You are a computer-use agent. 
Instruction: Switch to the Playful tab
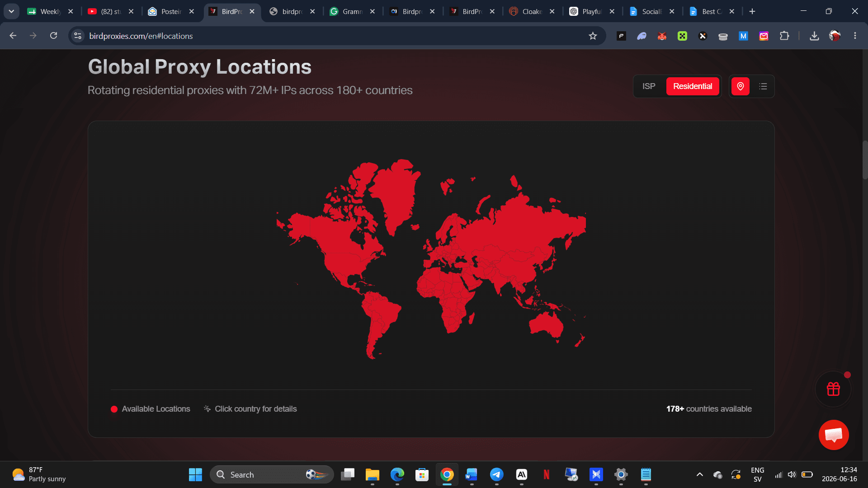(x=592, y=11)
